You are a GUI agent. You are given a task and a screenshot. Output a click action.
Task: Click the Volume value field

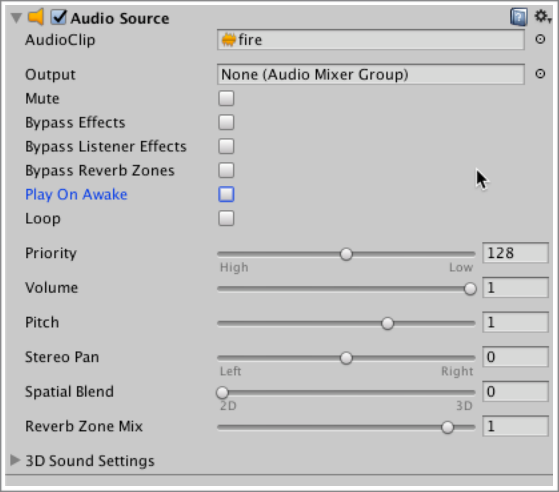(515, 288)
